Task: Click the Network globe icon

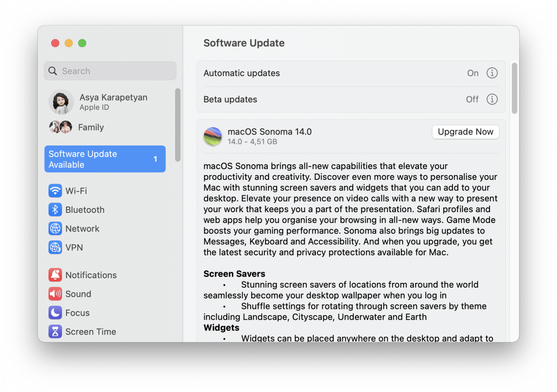Action: [x=55, y=228]
